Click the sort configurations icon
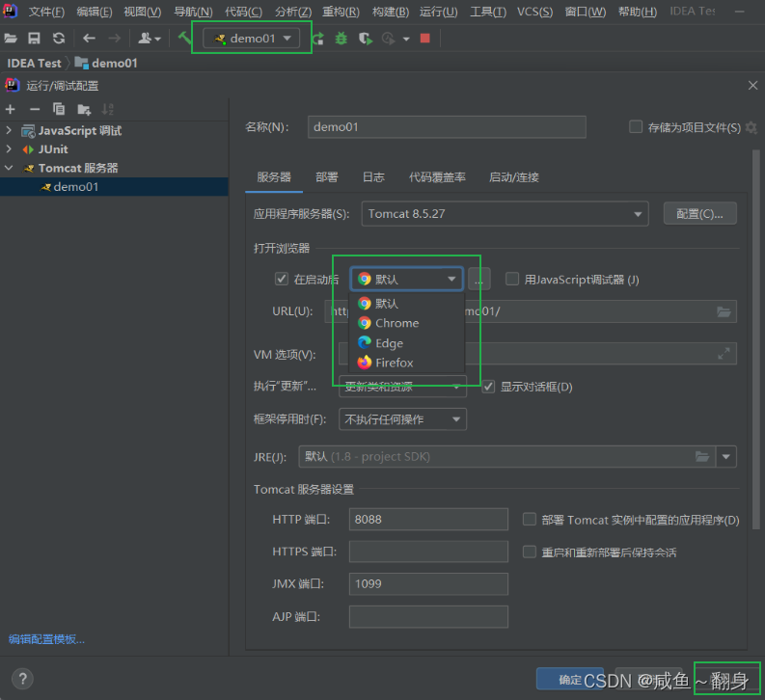The image size is (765, 700). coord(107,109)
